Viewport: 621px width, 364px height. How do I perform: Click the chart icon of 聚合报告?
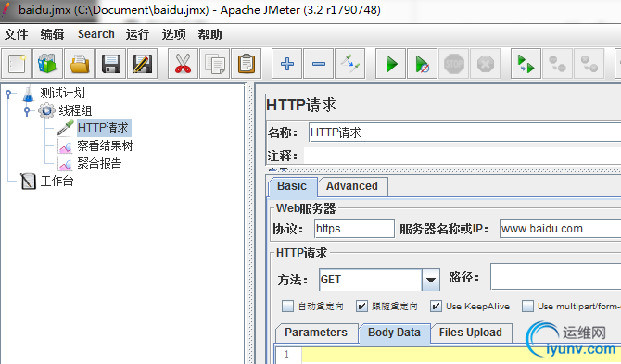pyautogui.click(x=66, y=163)
